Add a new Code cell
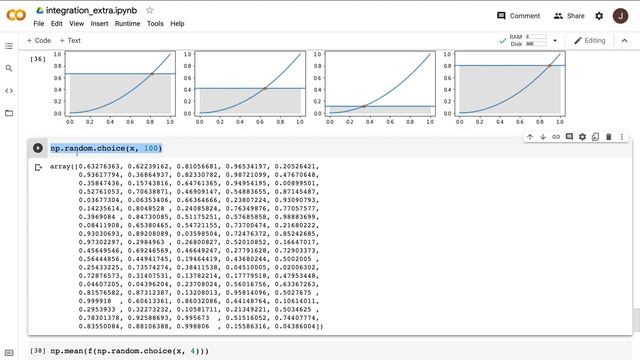The image size is (640, 360). 39,40
